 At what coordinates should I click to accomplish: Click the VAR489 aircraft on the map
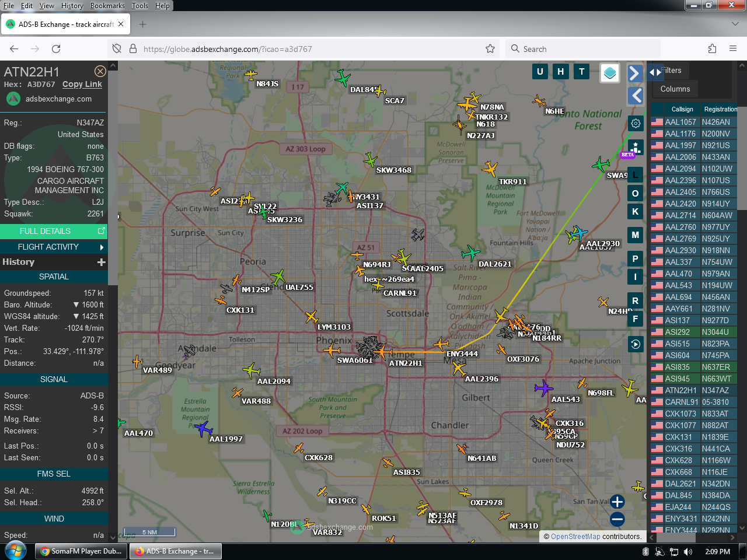pos(138,362)
